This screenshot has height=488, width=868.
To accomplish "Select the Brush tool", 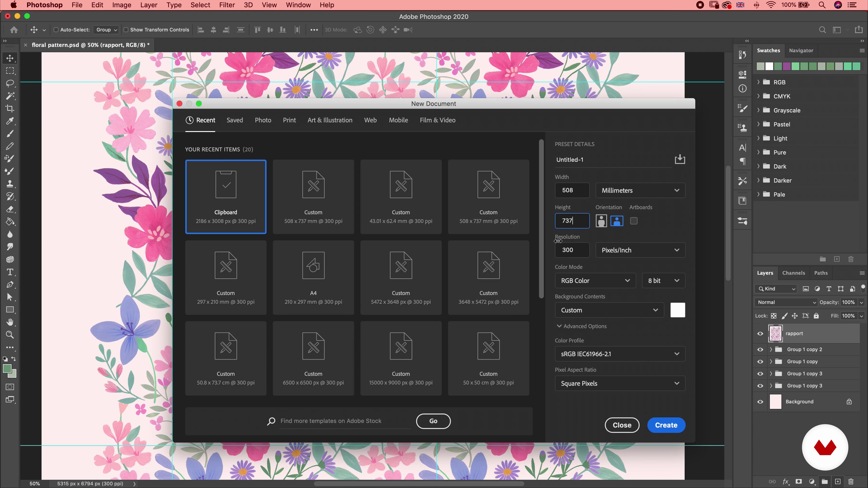I will 10,134.
